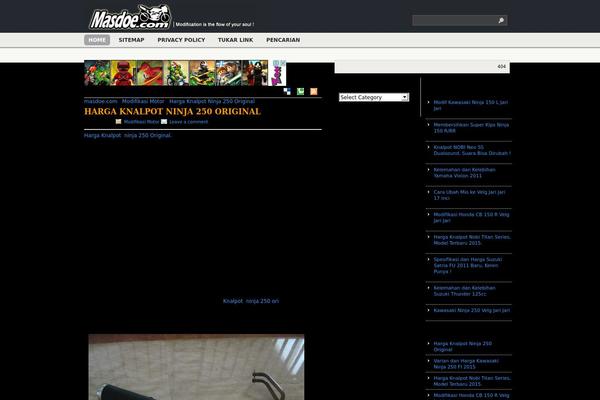Screen dimensions: 600x400
Task: Click the magnifier search icon in header
Action: coord(501,20)
